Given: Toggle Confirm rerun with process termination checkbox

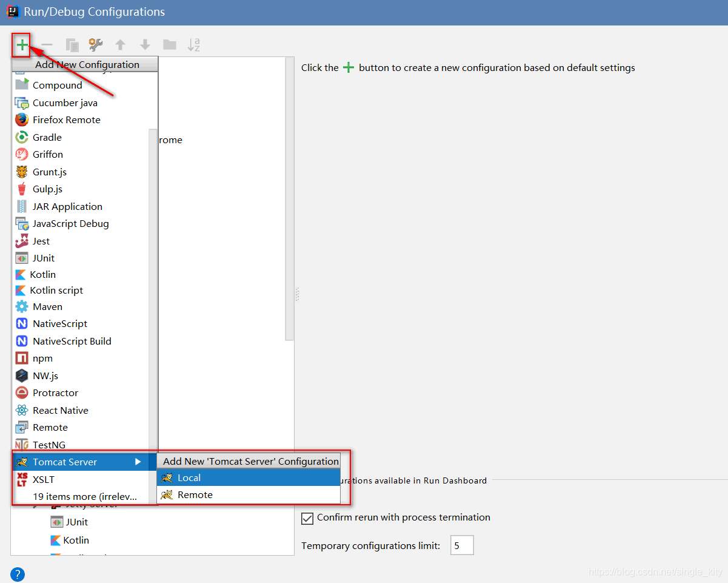Looking at the screenshot, I should [x=307, y=518].
